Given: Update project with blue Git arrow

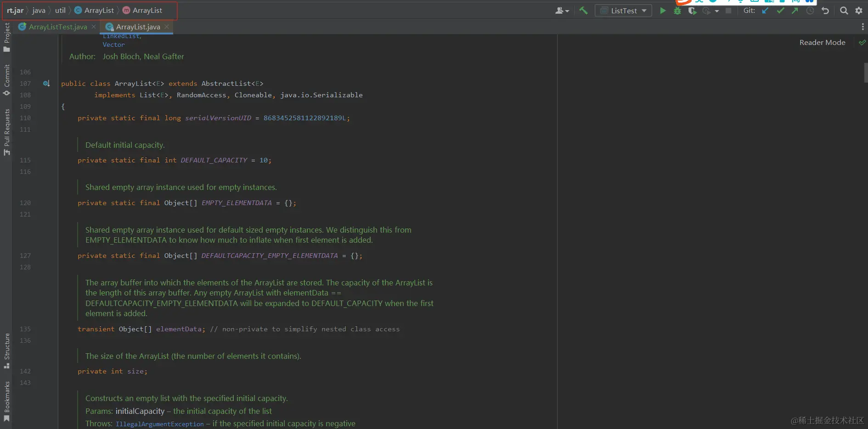Looking at the screenshot, I should pyautogui.click(x=765, y=11).
